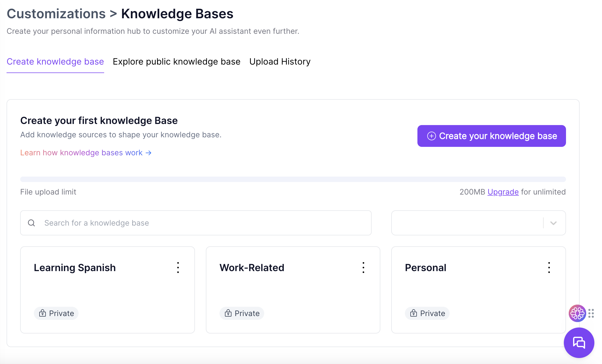Switch to Explore public knowledge base tab
The image size is (602, 364).
pyautogui.click(x=177, y=62)
